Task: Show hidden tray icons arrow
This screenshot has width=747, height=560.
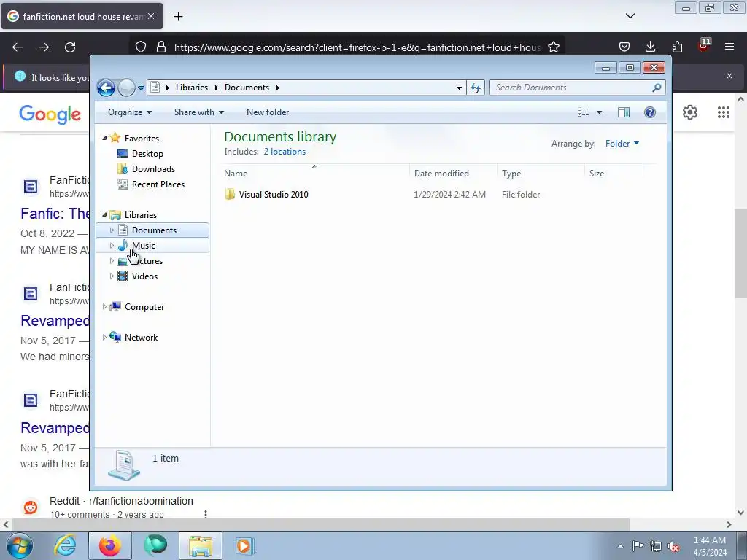Action: click(x=620, y=546)
